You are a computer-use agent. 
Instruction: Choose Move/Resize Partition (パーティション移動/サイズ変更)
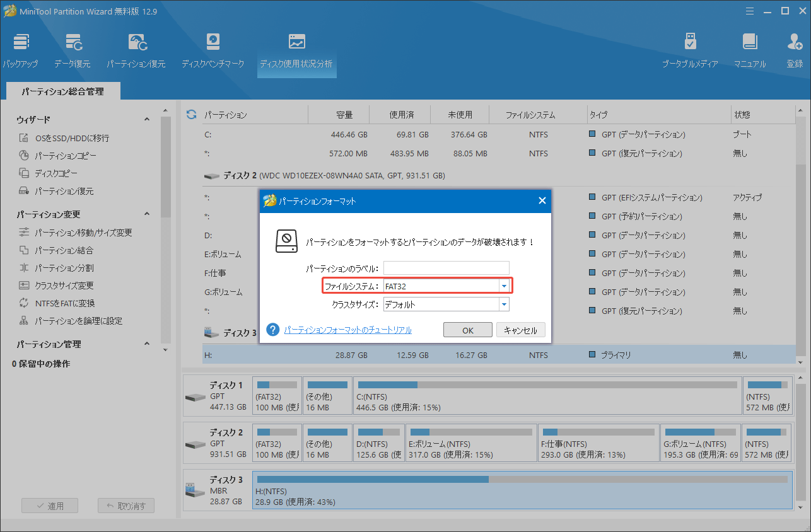point(75,233)
